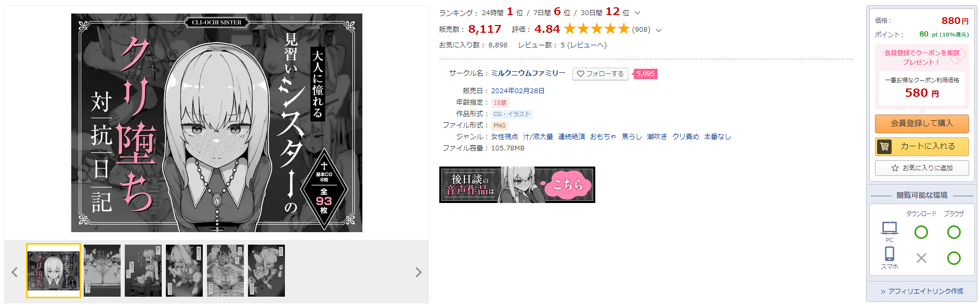Click the gold rating stars

click(596, 29)
